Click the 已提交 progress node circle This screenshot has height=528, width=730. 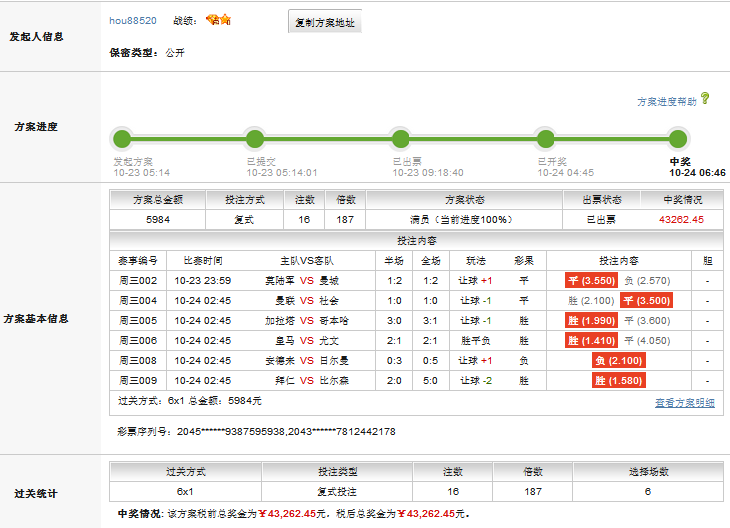[254, 138]
